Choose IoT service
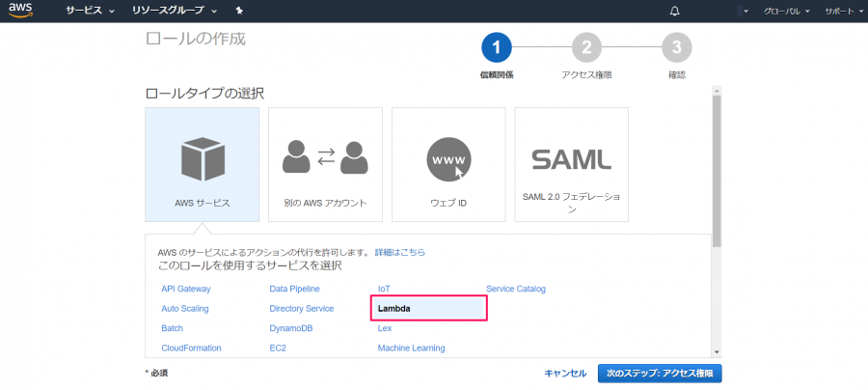The image size is (868, 390). click(x=384, y=289)
